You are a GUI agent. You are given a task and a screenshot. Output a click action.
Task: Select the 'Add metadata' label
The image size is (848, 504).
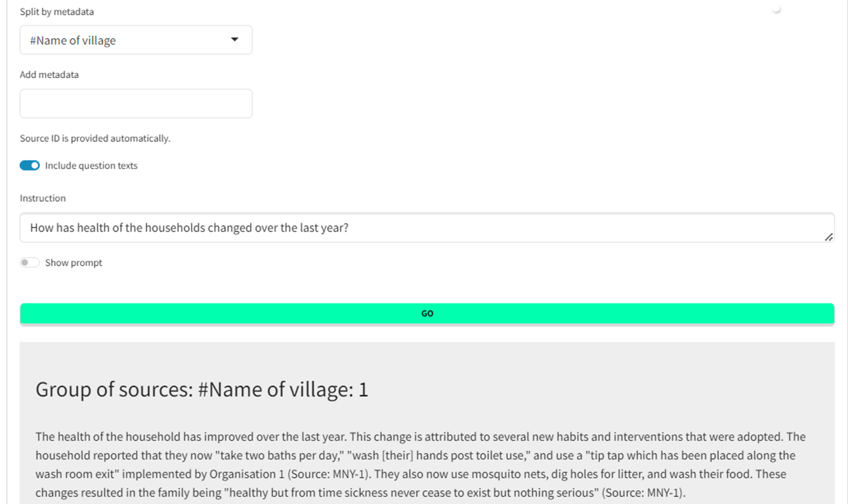coord(49,75)
